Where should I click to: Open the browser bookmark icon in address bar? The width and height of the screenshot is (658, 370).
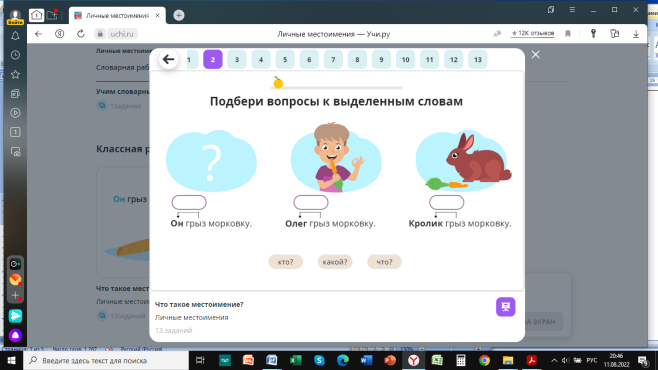point(568,34)
